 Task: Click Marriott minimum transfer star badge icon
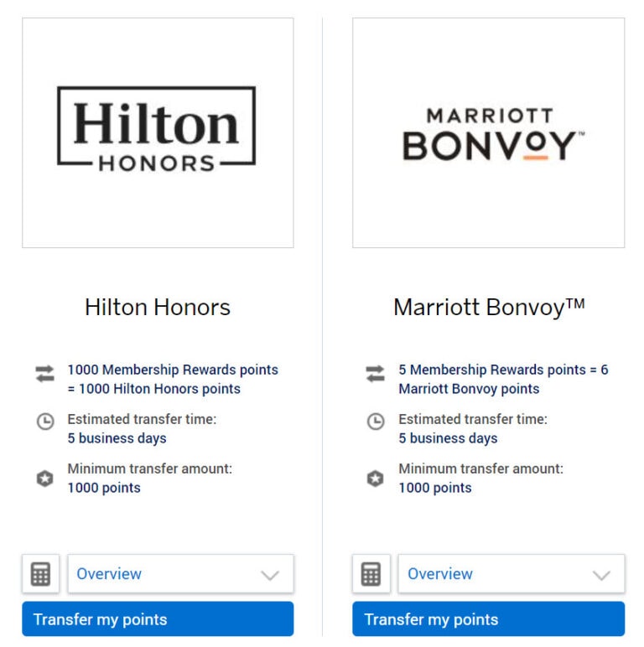pos(376,479)
